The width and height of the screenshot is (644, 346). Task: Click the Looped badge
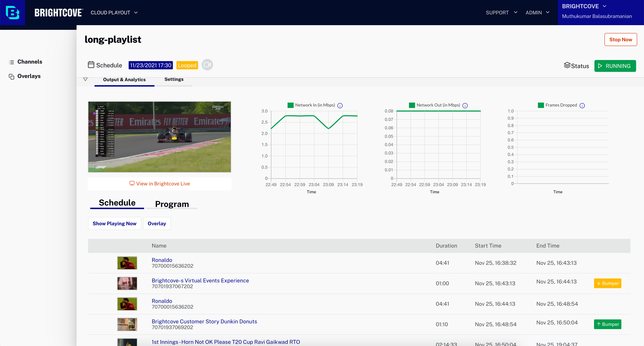187,65
